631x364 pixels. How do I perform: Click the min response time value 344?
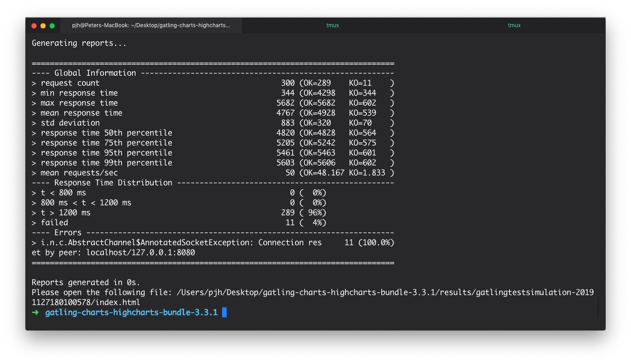click(x=288, y=93)
